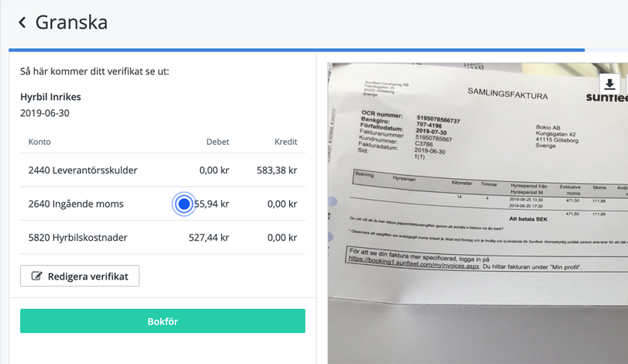Click the pencil icon on Redigera verifikat
This screenshot has width=628, height=364.
36,276
